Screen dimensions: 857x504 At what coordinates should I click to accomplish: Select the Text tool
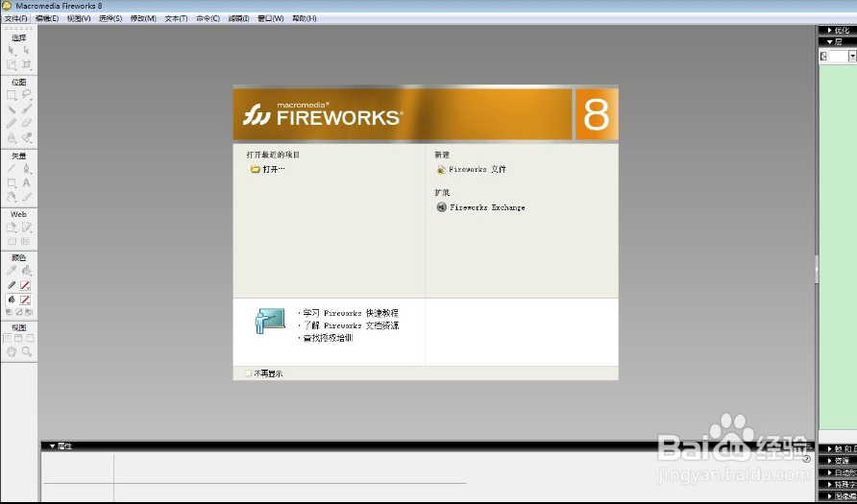[x=26, y=183]
